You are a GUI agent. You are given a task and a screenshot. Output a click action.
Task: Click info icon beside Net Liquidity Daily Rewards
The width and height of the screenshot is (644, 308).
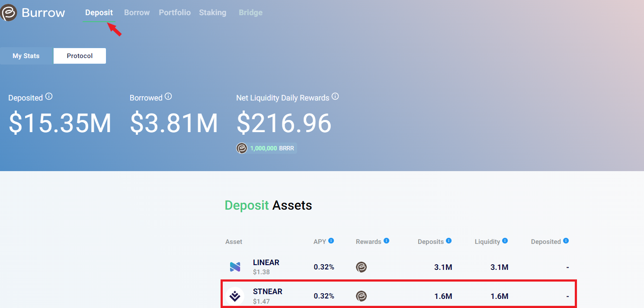335,96
